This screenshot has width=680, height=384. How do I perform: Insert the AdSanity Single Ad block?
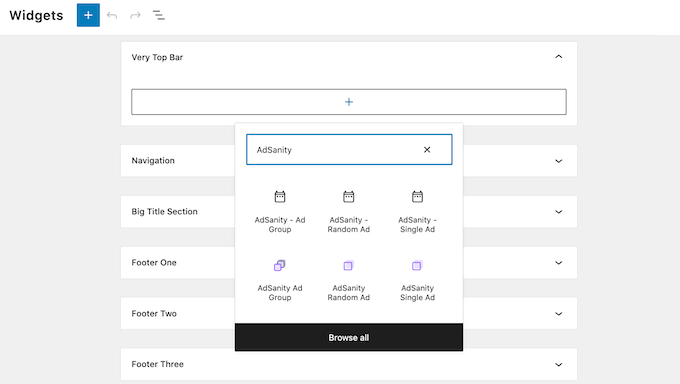pyautogui.click(x=417, y=280)
